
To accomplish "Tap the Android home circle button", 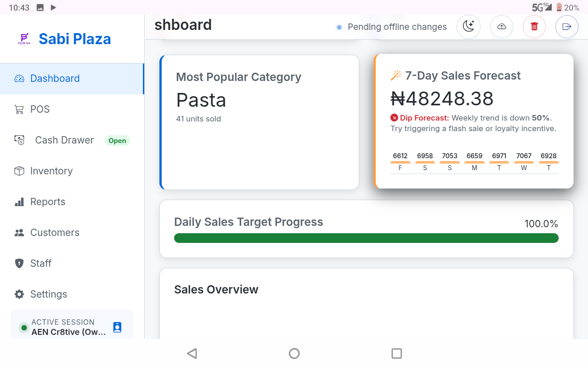I will (x=294, y=353).
